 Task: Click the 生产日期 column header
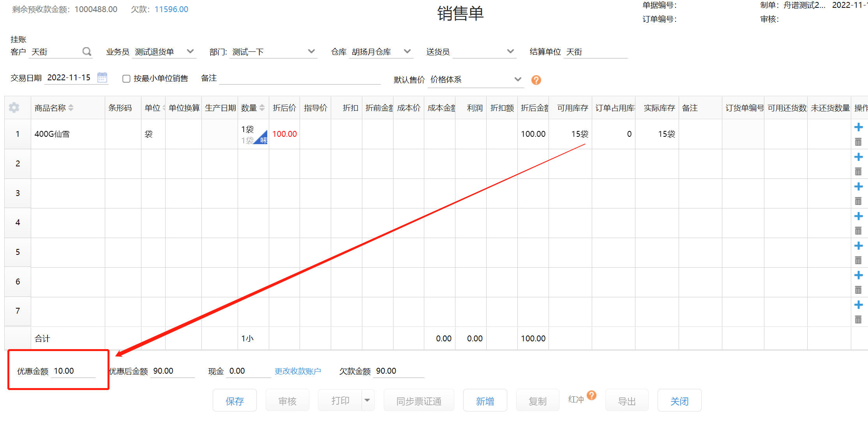tap(220, 108)
